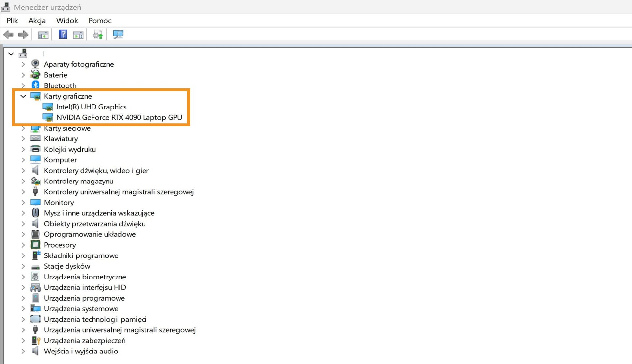The image size is (632, 364).
Task: Collapse the Karty graficzne category
Action: (x=23, y=96)
